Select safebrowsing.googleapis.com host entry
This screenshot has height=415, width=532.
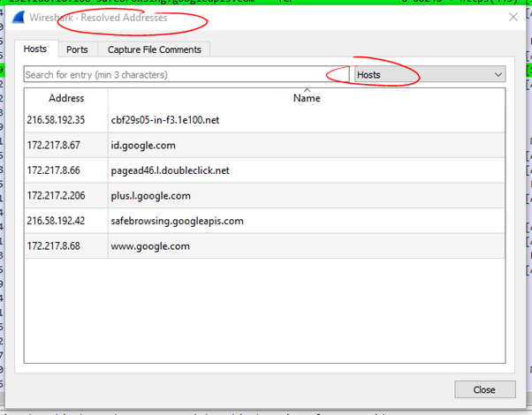[x=177, y=221]
